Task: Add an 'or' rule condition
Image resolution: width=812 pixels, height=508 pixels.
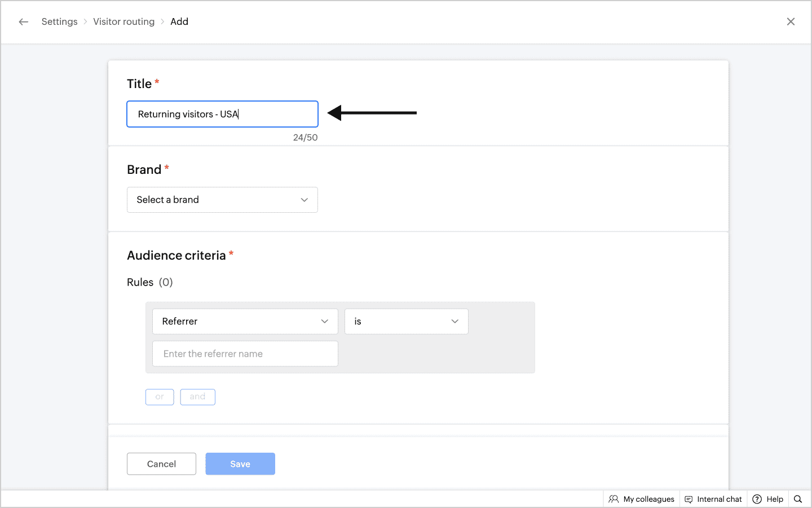Action: (160, 397)
